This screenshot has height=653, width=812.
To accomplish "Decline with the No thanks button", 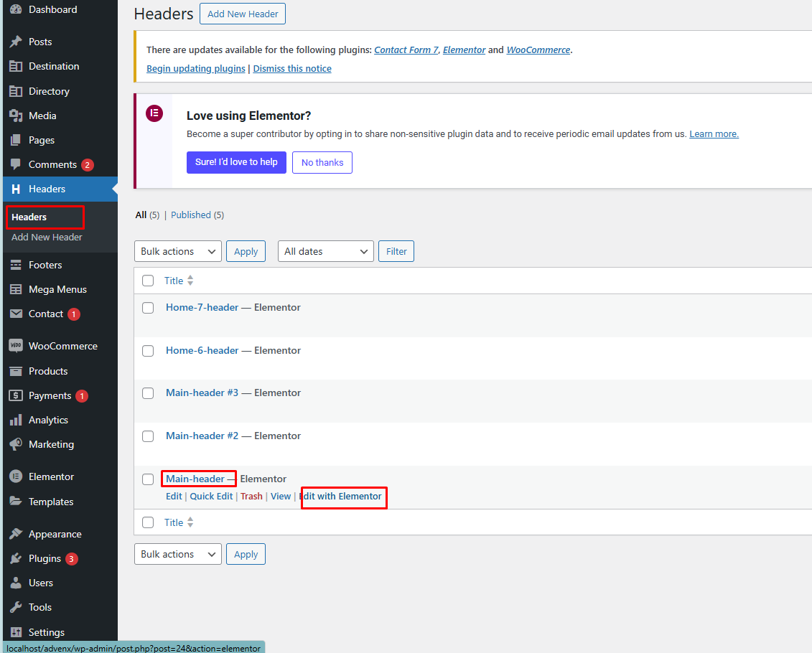I will 322,162.
